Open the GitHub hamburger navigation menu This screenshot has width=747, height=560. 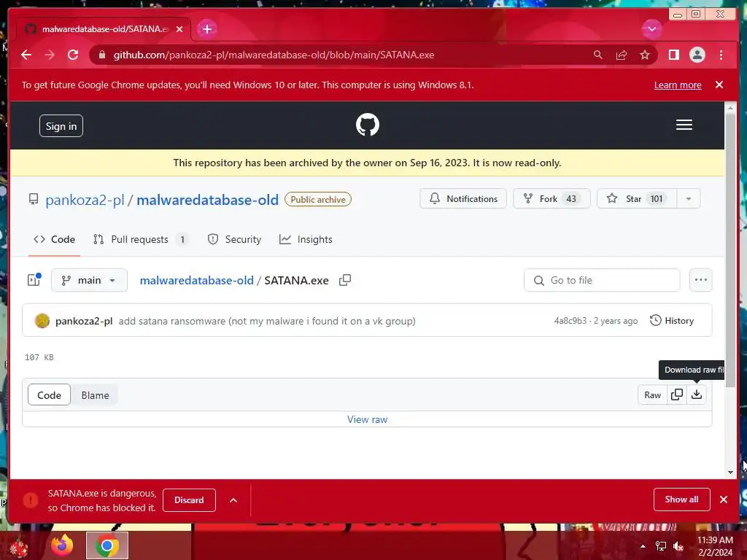[x=684, y=125]
